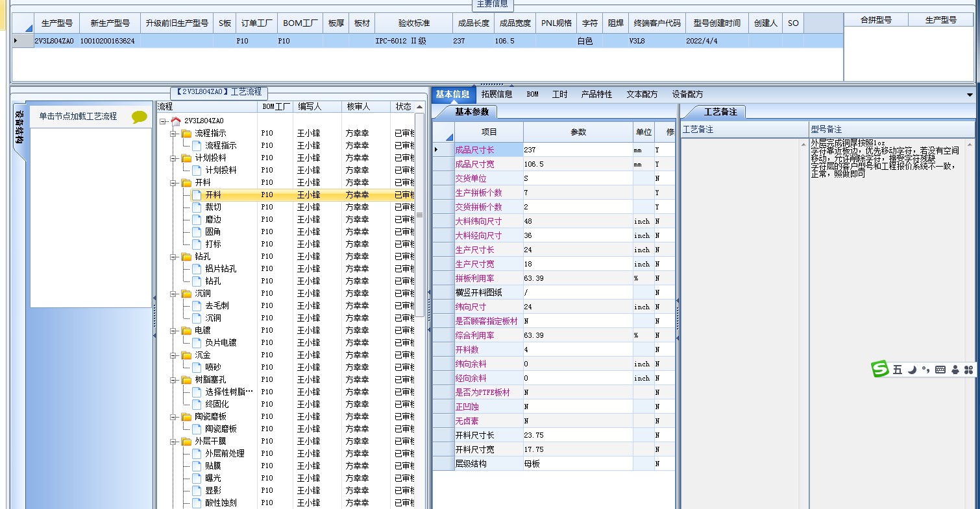Click the document icon beside 喷砂
The image size is (980, 509).
[x=197, y=367]
